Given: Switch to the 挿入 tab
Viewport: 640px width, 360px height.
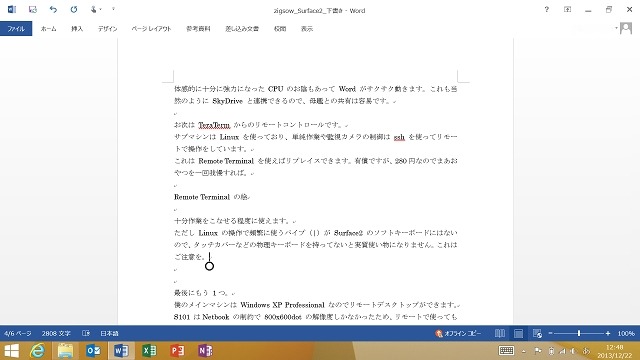Looking at the screenshot, I should click(x=77, y=29).
